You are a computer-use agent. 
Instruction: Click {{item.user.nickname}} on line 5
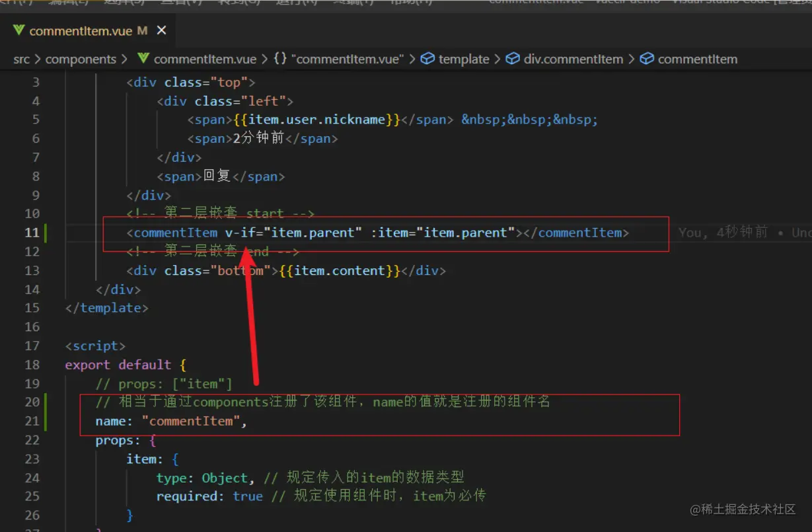(x=317, y=120)
